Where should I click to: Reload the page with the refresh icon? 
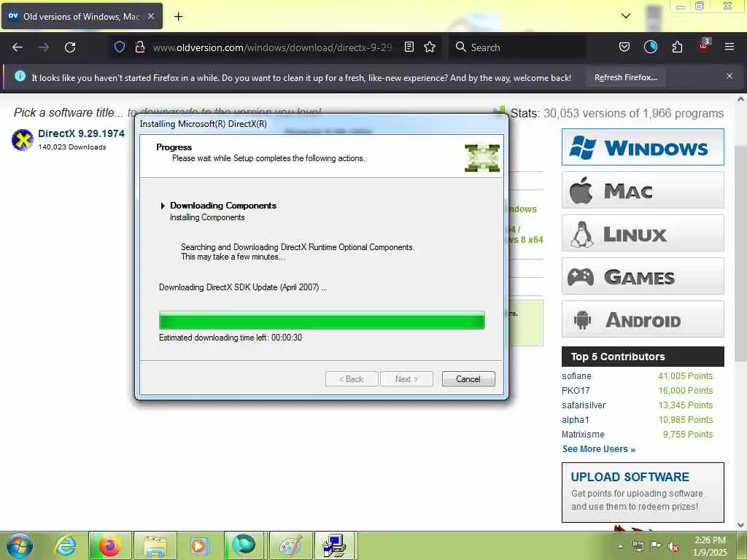[x=70, y=47]
